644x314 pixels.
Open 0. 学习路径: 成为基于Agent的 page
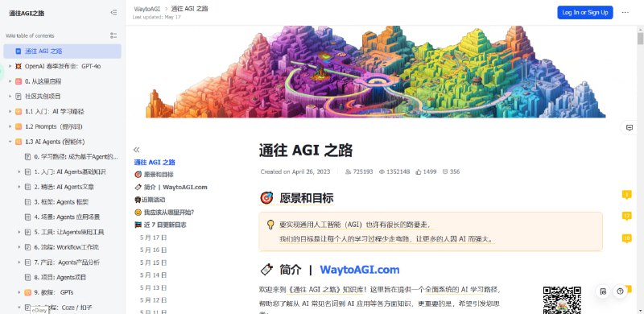click(76, 156)
